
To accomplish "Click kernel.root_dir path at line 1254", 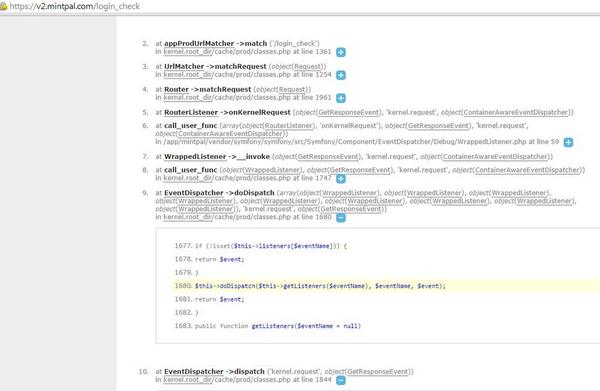I will point(188,75).
